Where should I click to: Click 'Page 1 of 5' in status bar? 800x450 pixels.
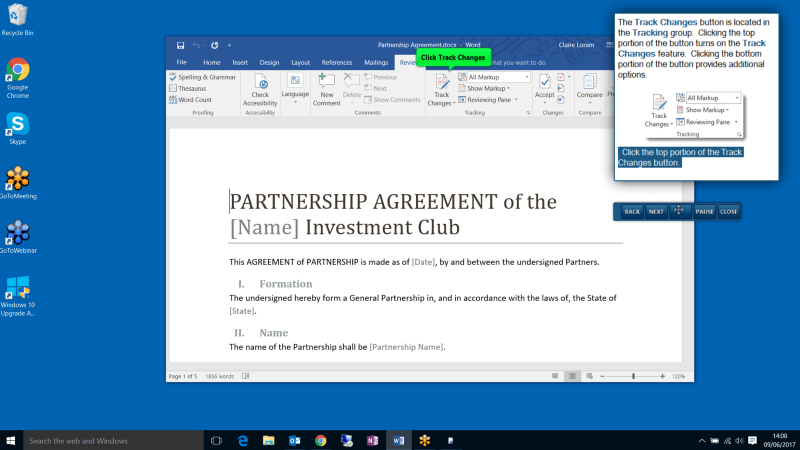(183, 377)
